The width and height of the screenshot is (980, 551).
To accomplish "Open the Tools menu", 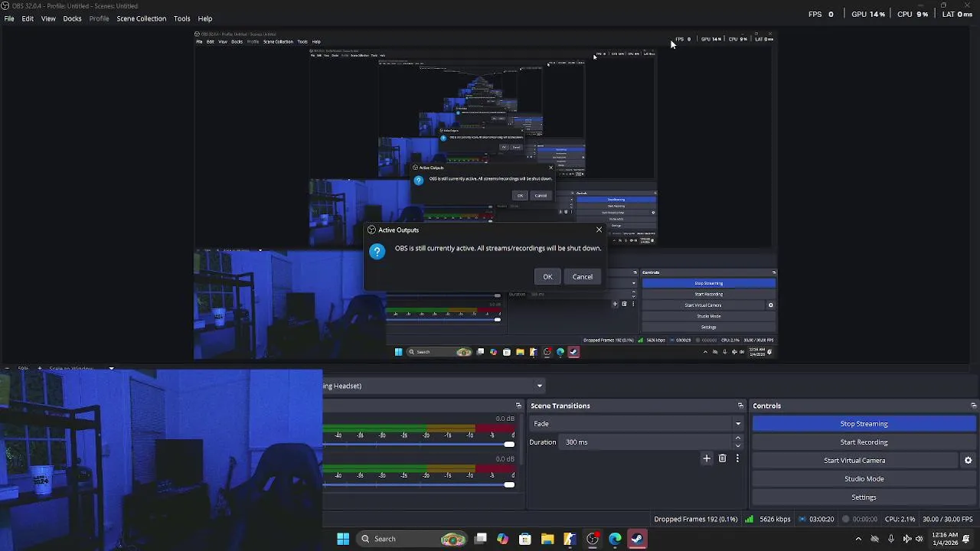I will click(182, 18).
